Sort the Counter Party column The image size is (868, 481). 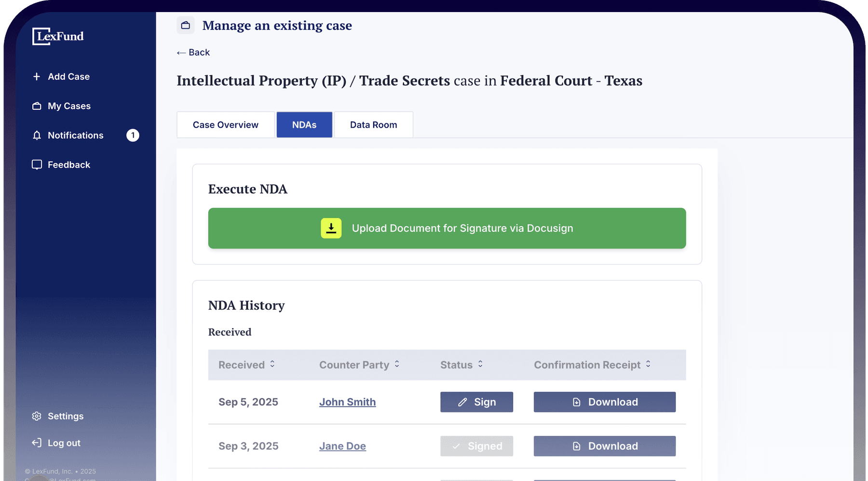396,365
